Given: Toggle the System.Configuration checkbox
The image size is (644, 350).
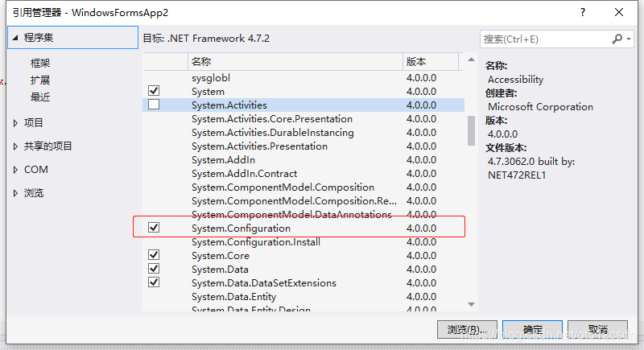Looking at the screenshot, I should coord(154,228).
